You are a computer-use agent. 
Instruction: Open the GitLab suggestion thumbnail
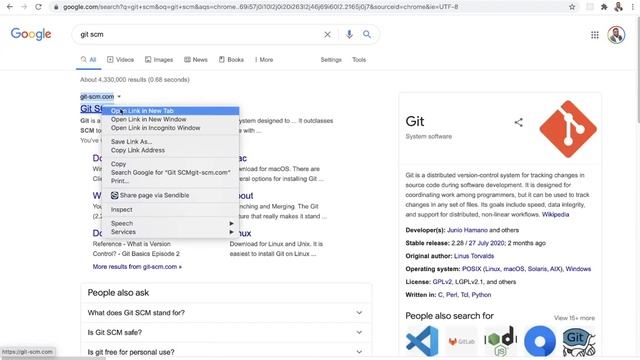(461, 341)
